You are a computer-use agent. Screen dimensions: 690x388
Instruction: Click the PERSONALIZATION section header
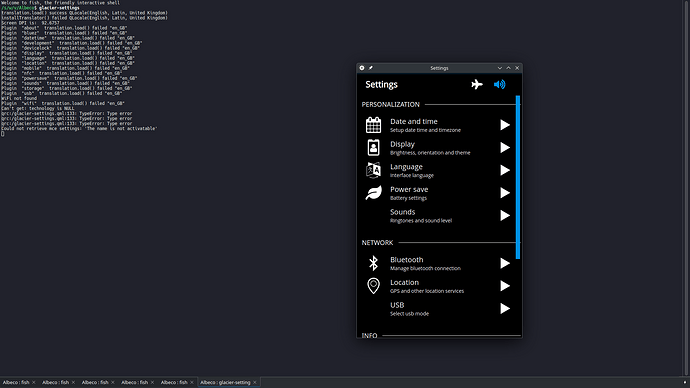click(390, 104)
